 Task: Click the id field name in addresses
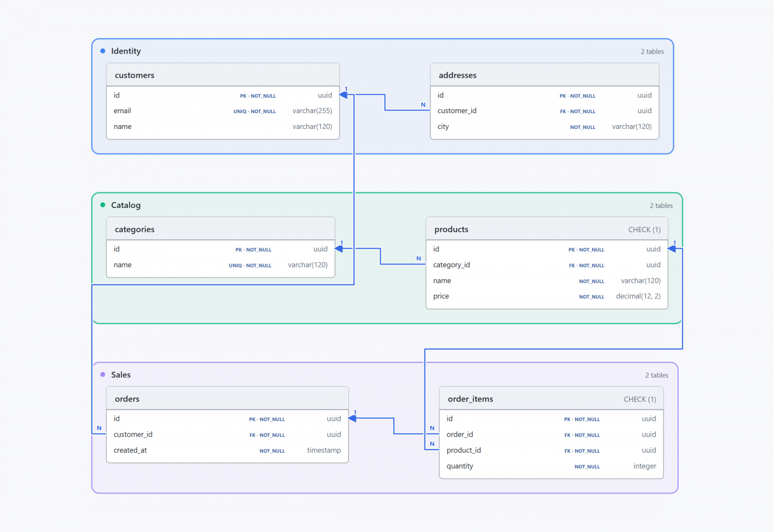coord(441,95)
